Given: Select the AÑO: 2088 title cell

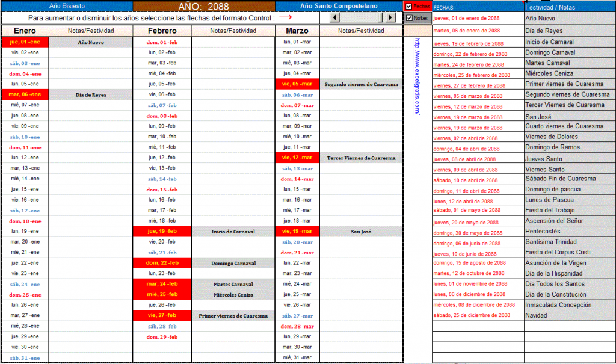Looking at the screenshot, I should coord(203,6).
